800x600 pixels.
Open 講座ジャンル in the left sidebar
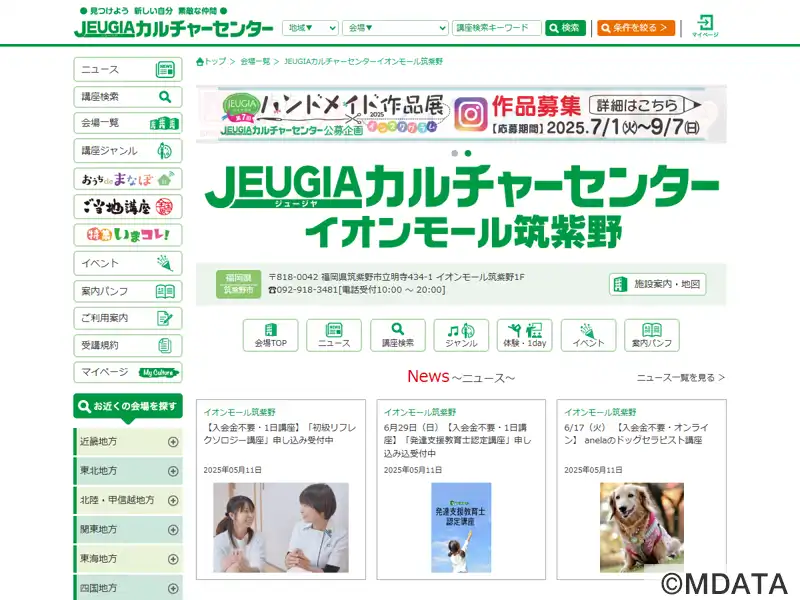128,151
